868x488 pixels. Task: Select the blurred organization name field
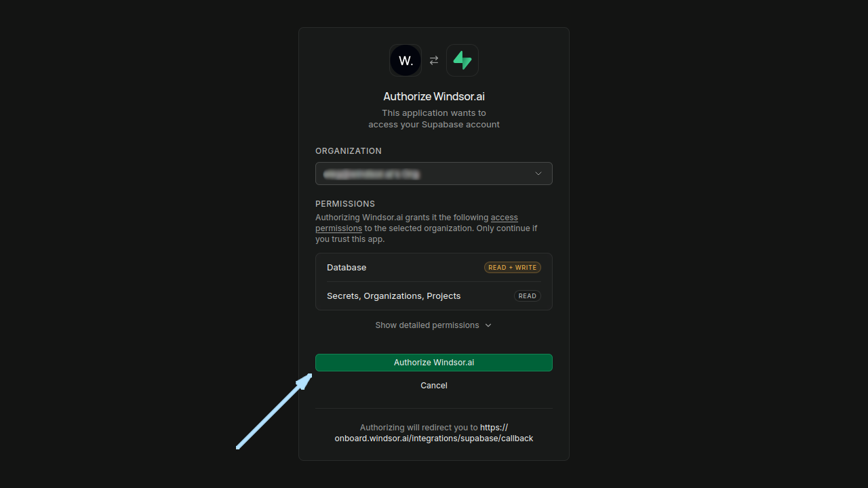point(372,174)
